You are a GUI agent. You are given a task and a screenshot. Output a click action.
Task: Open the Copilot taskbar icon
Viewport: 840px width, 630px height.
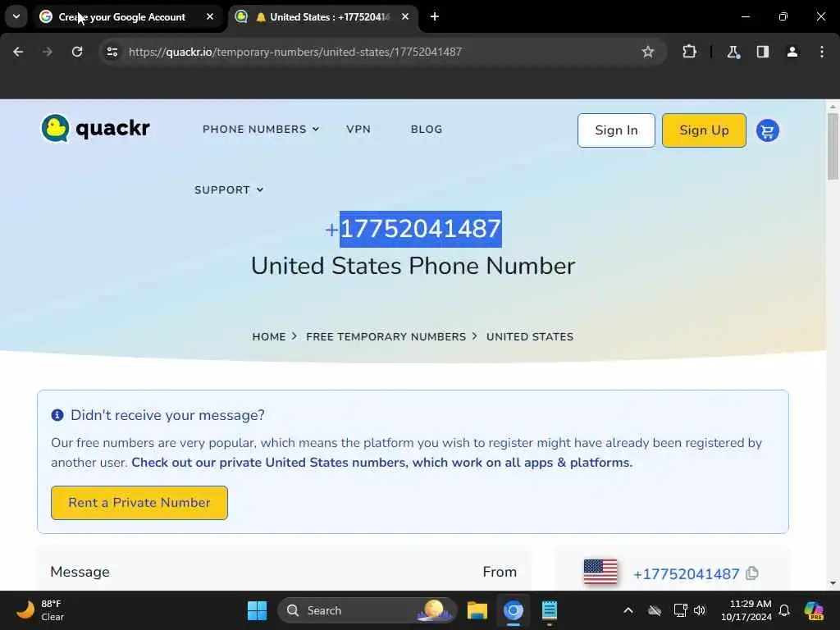tap(813, 610)
